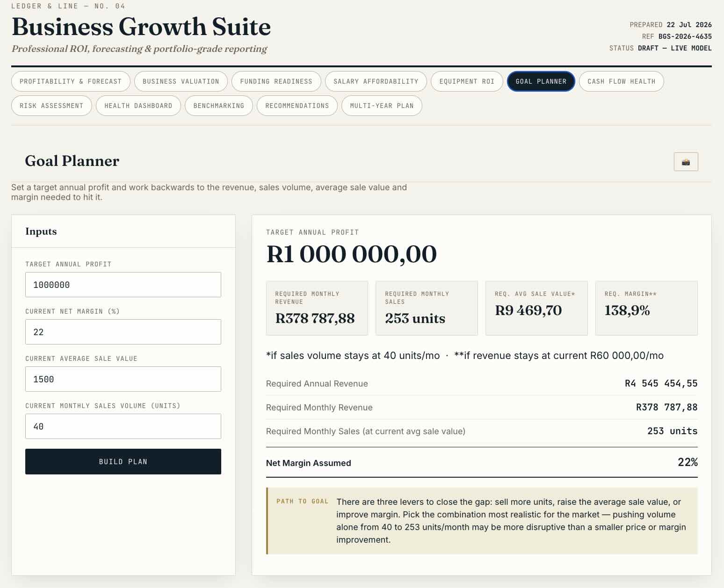Click the Current Net Margin field

pos(123,332)
